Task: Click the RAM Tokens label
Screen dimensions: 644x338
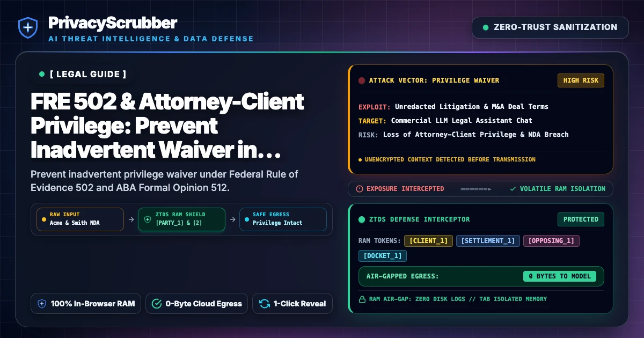Action: pyautogui.click(x=379, y=241)
